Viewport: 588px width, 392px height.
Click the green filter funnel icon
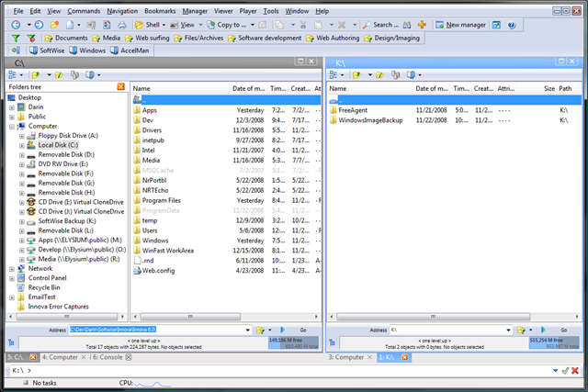[16, 38]
